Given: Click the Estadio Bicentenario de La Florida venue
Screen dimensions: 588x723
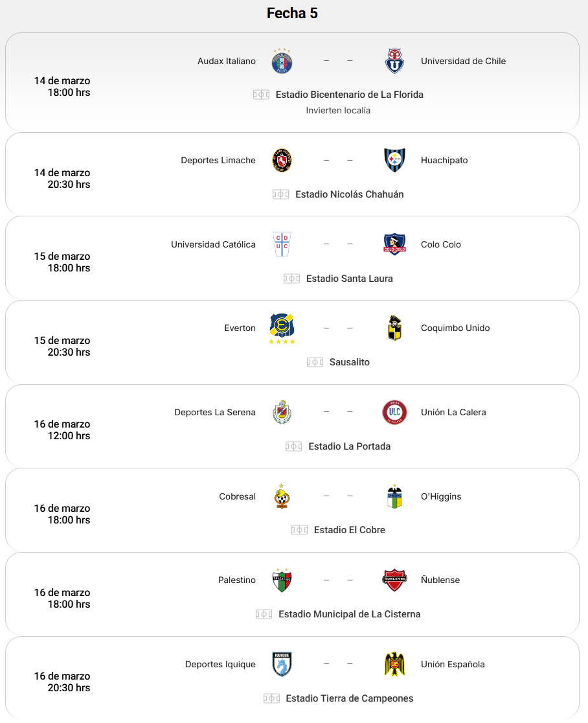Looking at the screenshot, I should pyautogui.click(x=349, y=95).
